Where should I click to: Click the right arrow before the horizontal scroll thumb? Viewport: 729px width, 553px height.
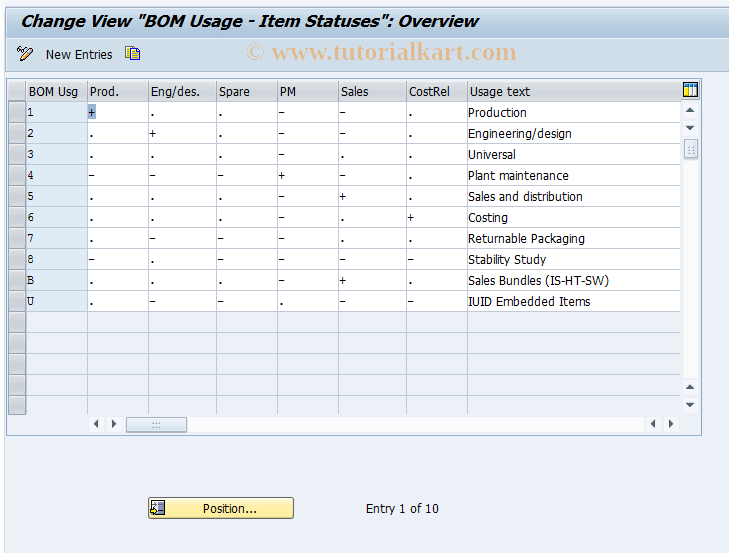[x=114, y=424]
